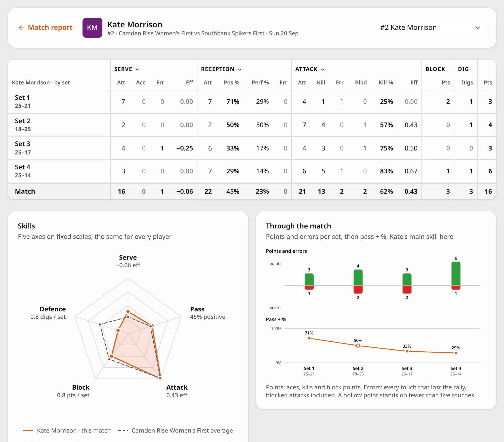Go back via Match report link
Screen dimensions: 504x442
(x=45, y=27)
